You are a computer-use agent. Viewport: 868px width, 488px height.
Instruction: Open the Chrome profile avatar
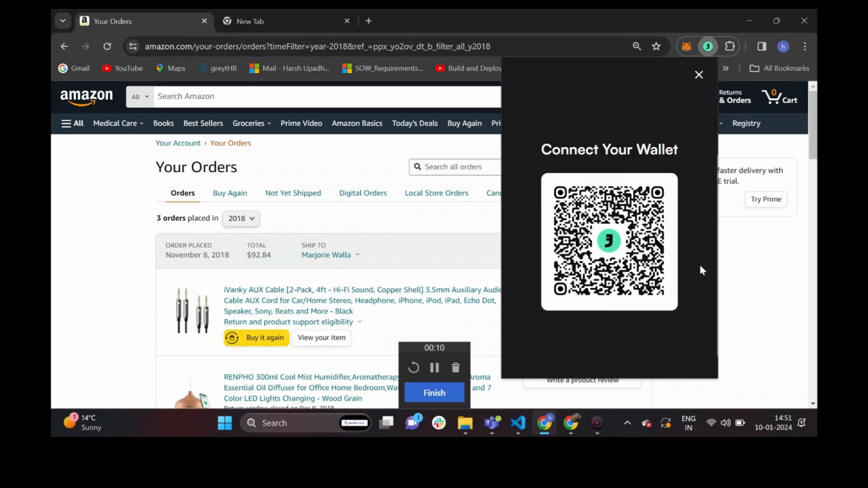783,47
